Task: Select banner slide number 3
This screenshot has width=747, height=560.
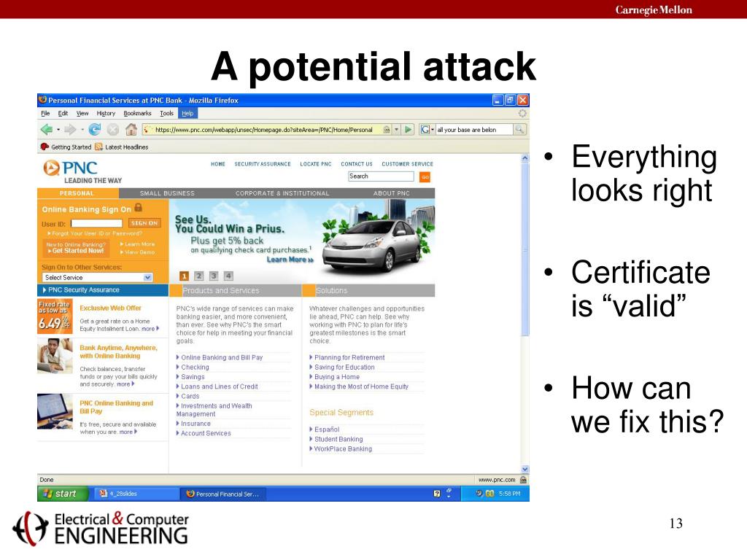Action: pos(214,276)
